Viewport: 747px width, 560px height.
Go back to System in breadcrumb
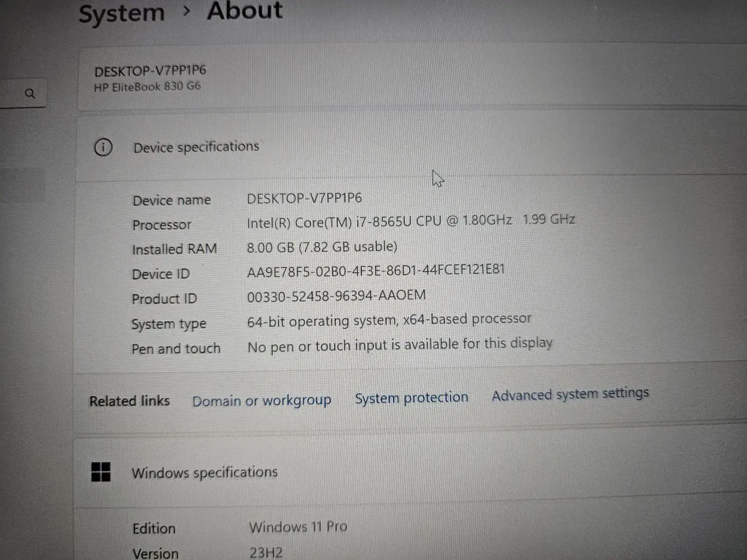coord(122,13)
